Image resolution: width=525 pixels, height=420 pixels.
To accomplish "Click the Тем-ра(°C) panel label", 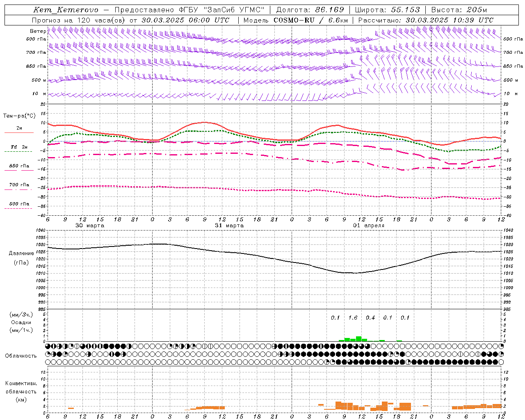I will (x=19, y=116).
